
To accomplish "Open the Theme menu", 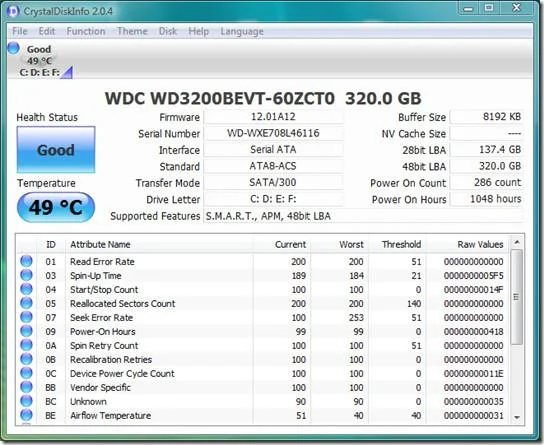I will click(x=132, y=31).
